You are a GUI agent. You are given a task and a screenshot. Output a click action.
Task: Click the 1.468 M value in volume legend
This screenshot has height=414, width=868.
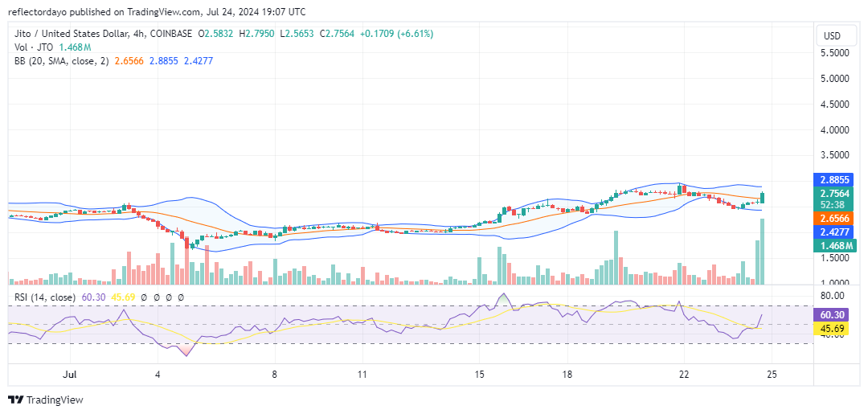click(74, 47)
